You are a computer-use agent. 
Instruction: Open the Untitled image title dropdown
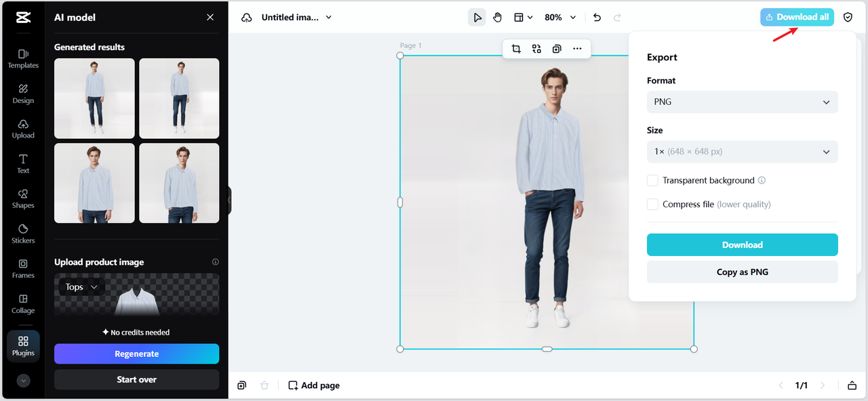click(x=297, y=18)
